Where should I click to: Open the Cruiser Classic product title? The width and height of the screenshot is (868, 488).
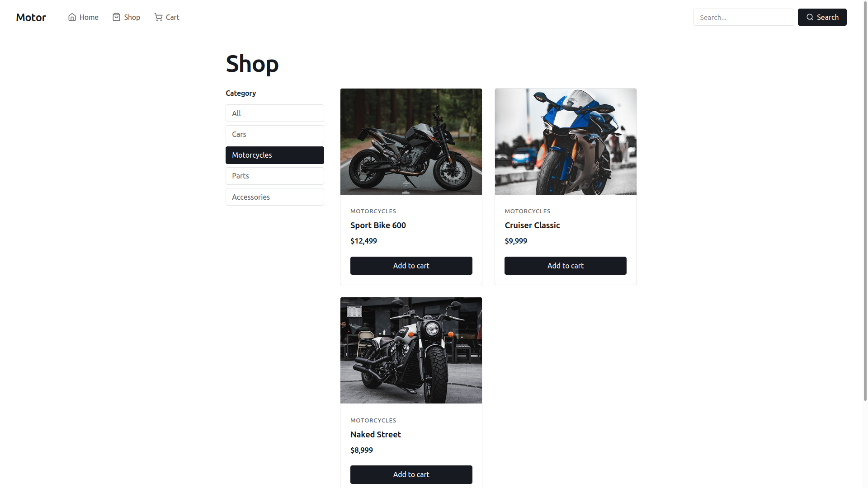point(532,225)
